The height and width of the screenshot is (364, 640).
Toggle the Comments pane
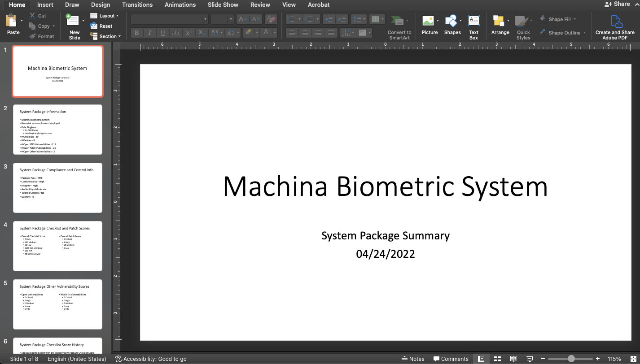click(451, 359)
